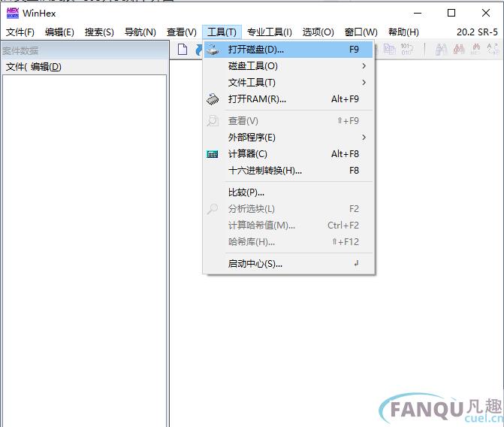The height and width of the screenshot is (427, 504).
Task: Choose 打开磁盘(D)... from the menu
Action: click(x=288, y=50)
